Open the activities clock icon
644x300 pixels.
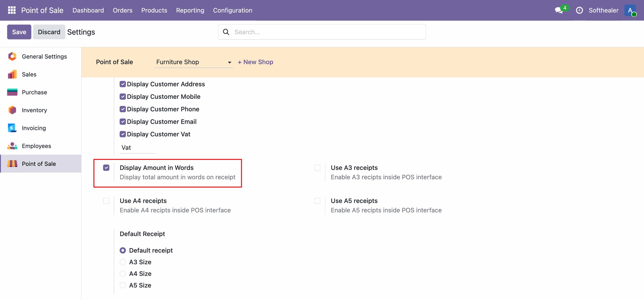[579, 10]
